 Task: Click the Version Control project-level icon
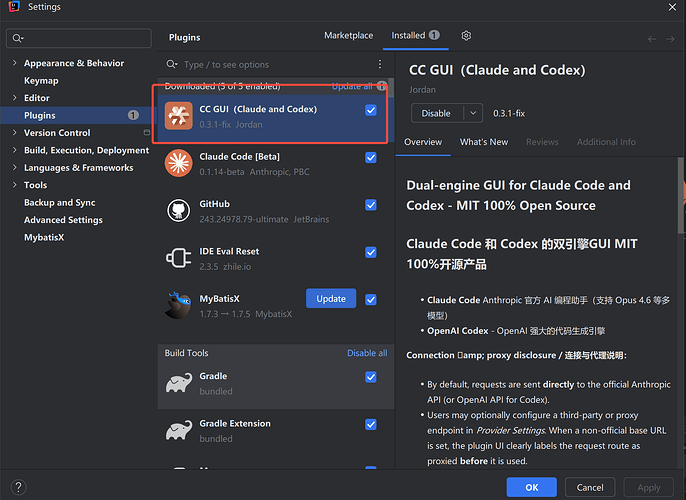147,132
